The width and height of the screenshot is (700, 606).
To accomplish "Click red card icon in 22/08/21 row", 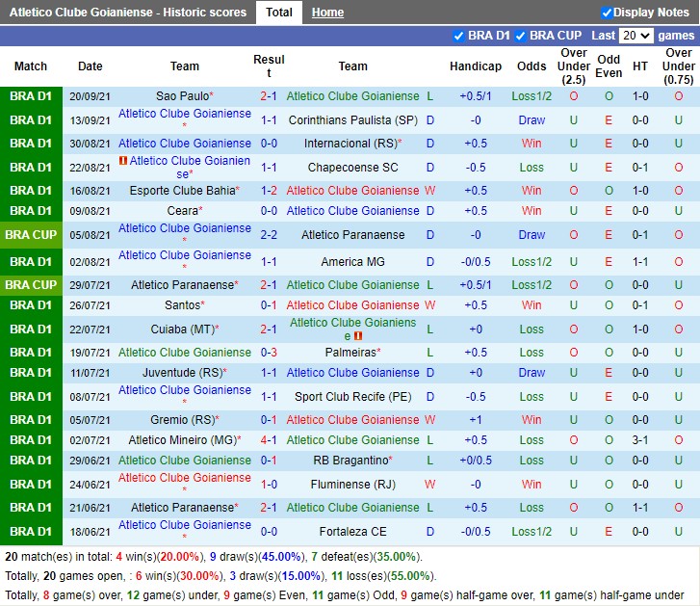I will (122, 161).
